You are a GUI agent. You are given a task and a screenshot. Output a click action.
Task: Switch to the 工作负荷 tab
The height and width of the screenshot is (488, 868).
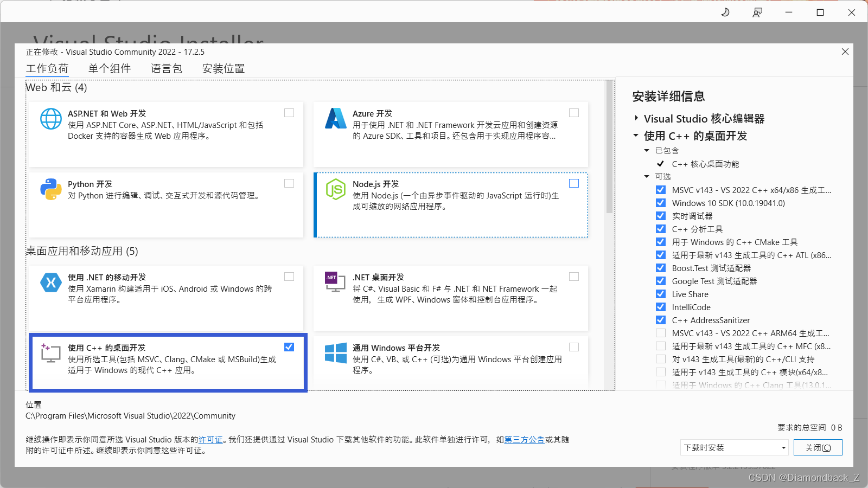pyautogui.click(x=47, y=69)
